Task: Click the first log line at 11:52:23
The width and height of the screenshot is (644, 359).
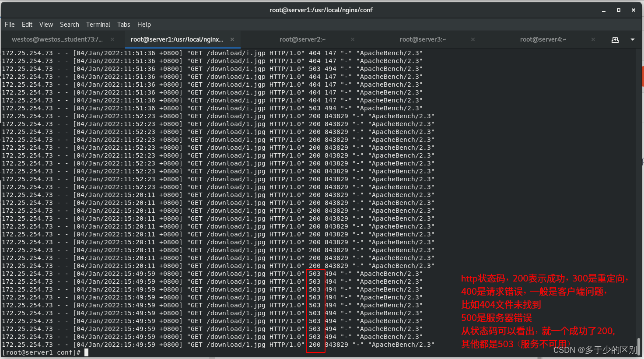Action: click(218, 116)
